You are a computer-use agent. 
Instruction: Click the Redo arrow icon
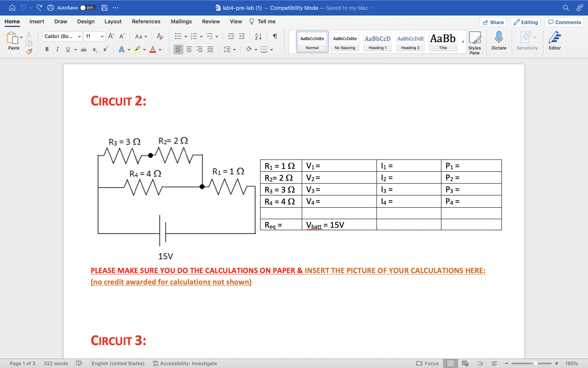point(39,8)
